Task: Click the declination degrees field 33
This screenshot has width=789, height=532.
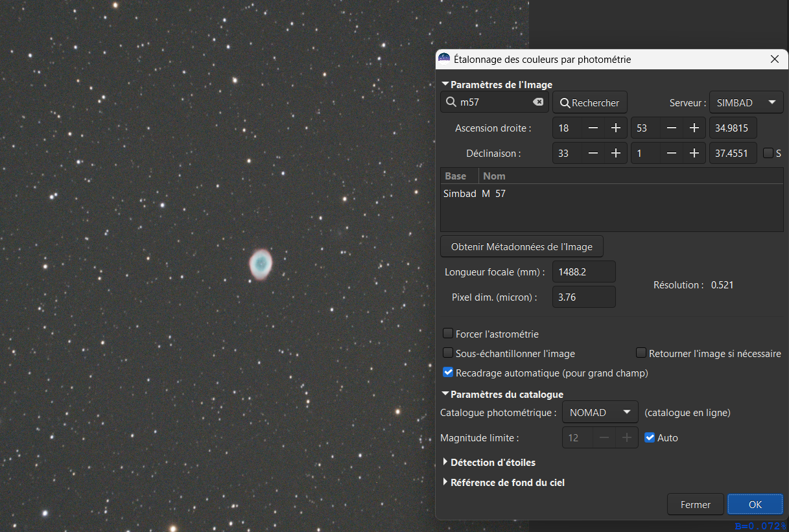Action: (x=567, y=154)
